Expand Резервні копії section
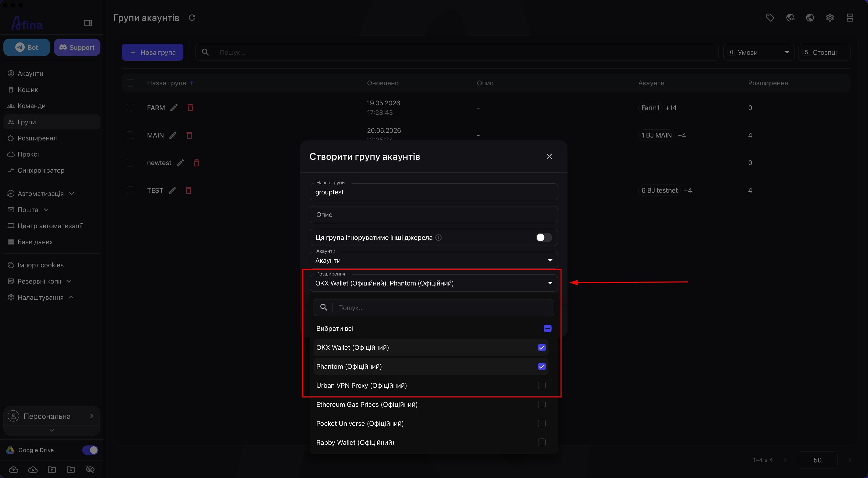 tap(39, 281)
